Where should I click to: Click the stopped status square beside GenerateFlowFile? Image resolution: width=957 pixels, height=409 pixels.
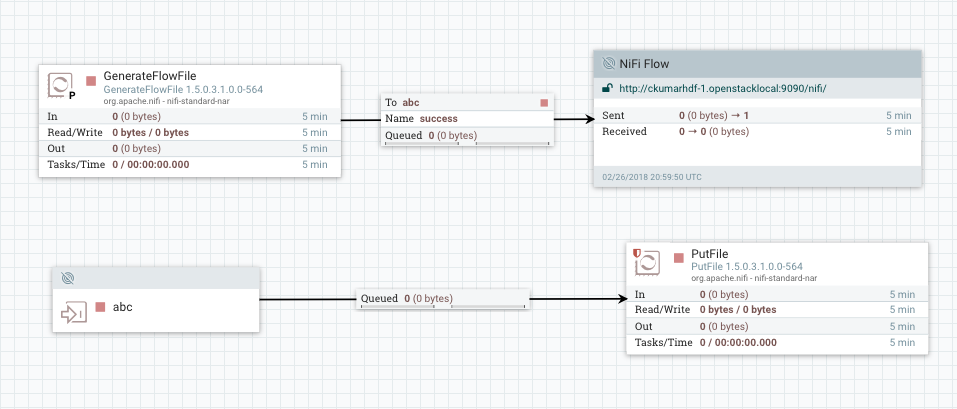91,81
